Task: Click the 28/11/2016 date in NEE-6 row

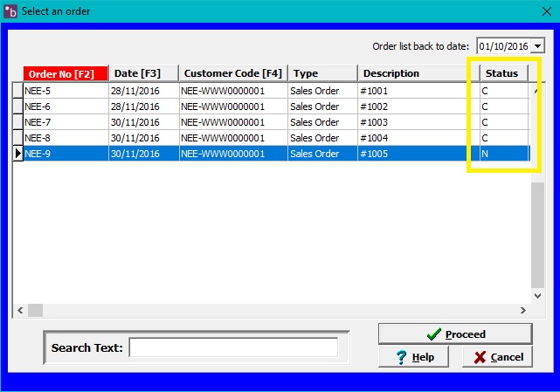Action: (x=143, y=107)
